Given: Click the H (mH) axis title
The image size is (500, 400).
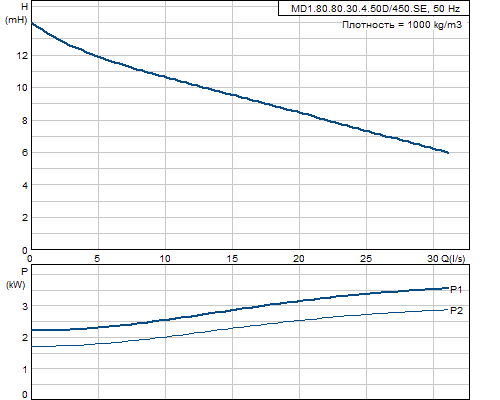Looking at the screenshot, I should [16, 13].
